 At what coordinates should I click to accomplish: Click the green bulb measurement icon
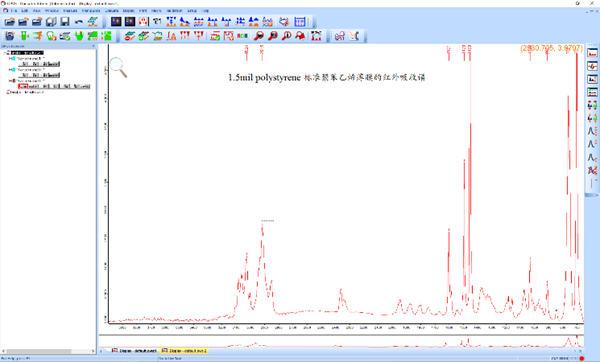pyautogui.click(x=51, y=36)
